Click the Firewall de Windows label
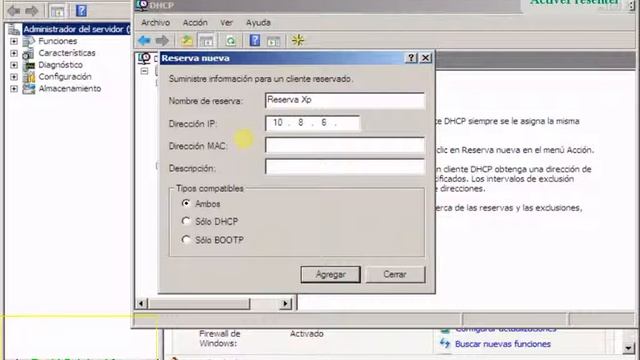The image size is (640, 360). click(x=220, y=339)
